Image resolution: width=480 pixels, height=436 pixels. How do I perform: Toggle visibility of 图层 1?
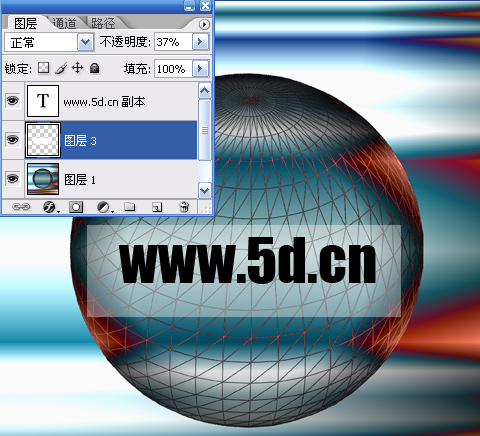[13, 179]
